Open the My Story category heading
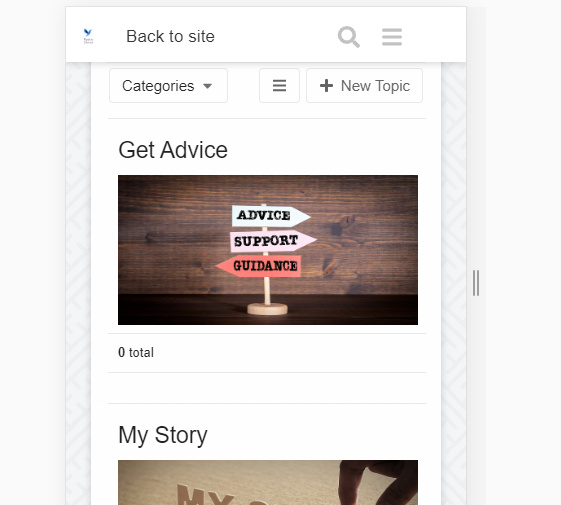 point(163,435)
